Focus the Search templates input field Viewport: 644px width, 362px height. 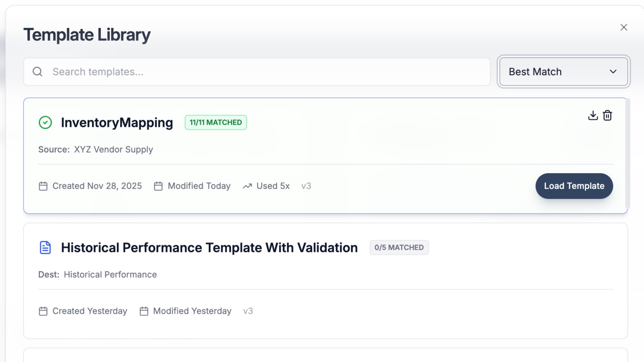click(x=265, y=72)
